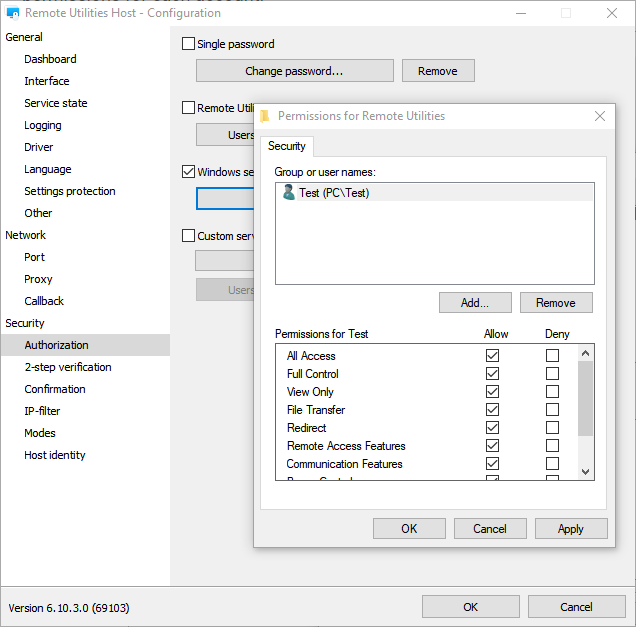The height and width of the screenshot is (627, 636).
Task: Uncheck the Windows security checkbox
Action: click(188, 172)
